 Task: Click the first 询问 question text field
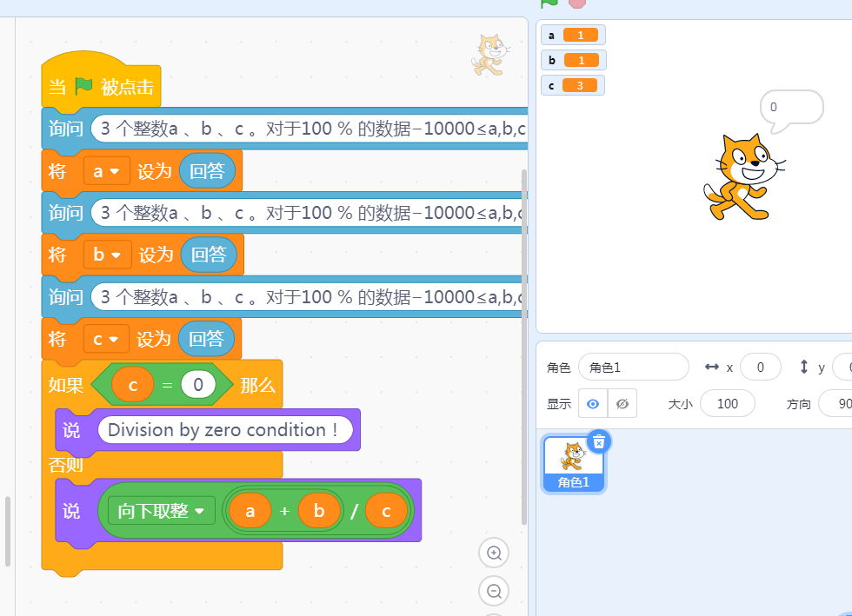coord(310,129)
